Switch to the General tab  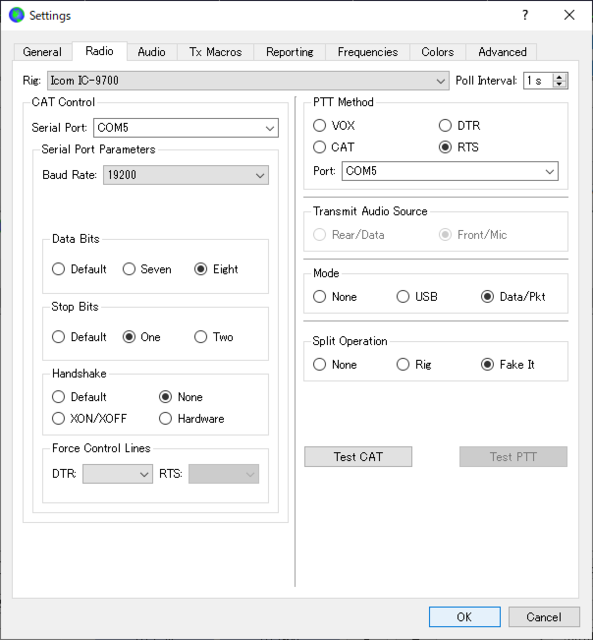(42, 52)
